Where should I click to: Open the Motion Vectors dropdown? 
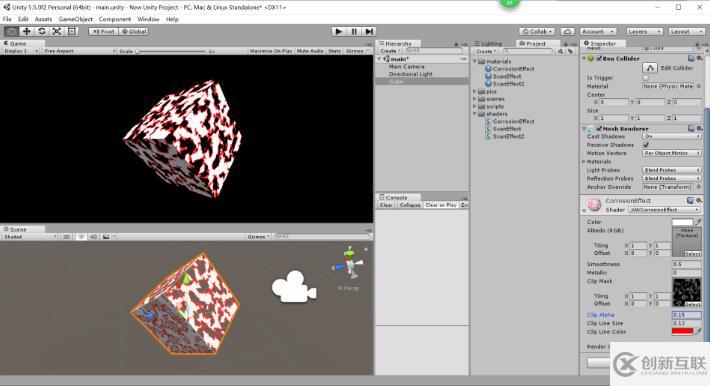point(672,153)
